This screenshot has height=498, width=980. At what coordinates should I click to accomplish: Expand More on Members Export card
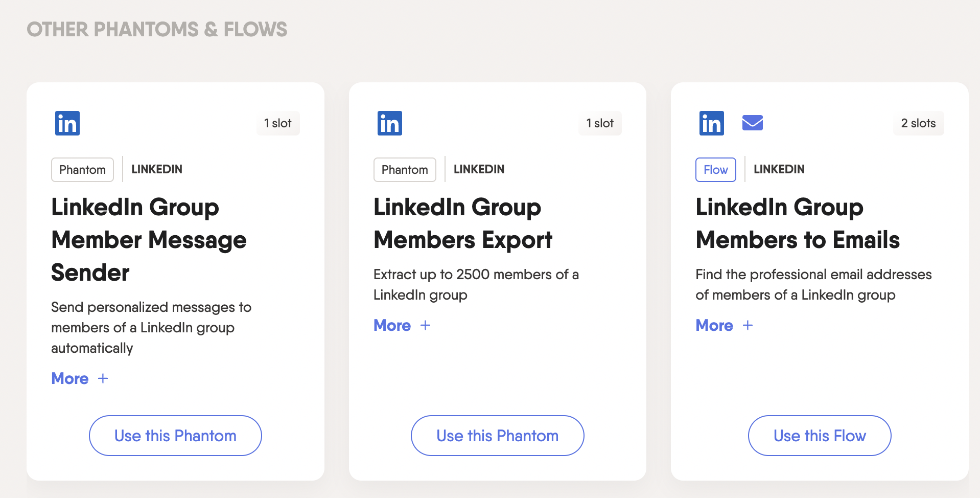point(392,325)
